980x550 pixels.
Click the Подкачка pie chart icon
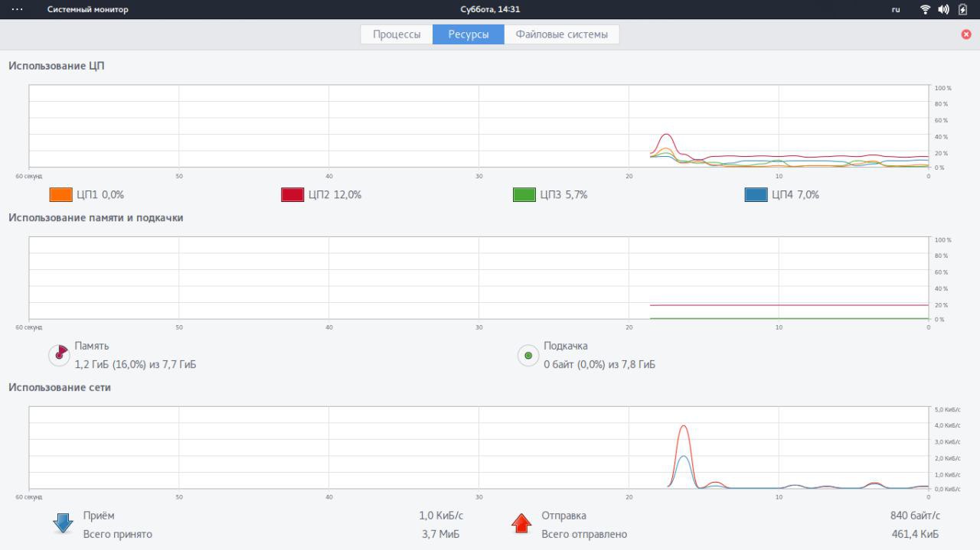pyautogui.click(x=528, y=355)
